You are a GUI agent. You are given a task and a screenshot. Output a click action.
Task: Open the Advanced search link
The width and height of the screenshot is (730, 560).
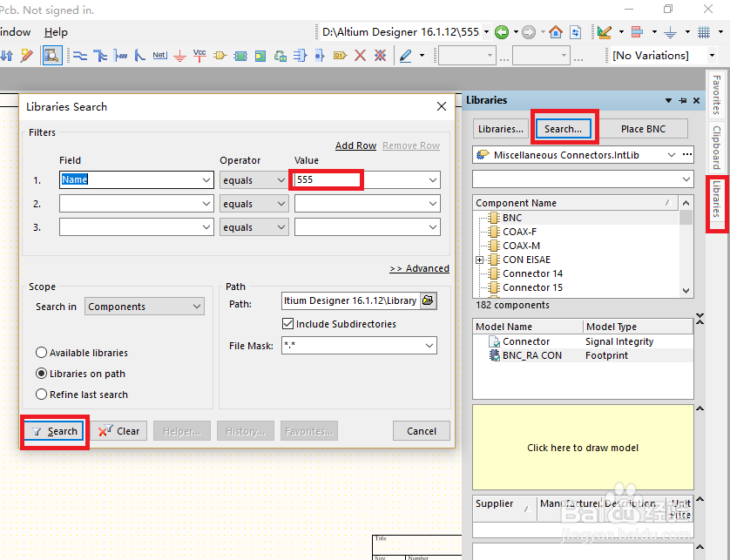coord(420,268)
